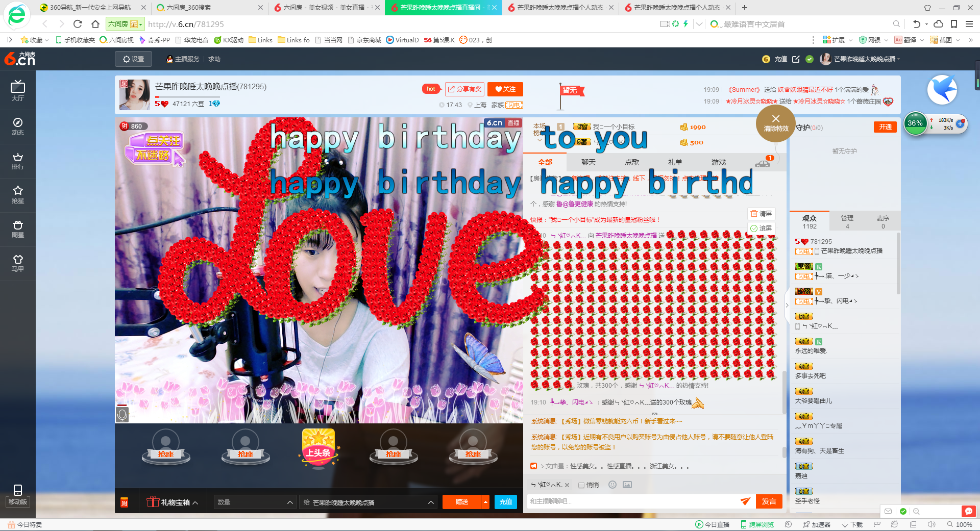Viewport: 980px width, 531px height.
Task: Click the red envelope icon near gift box
Action: point(124,502)
